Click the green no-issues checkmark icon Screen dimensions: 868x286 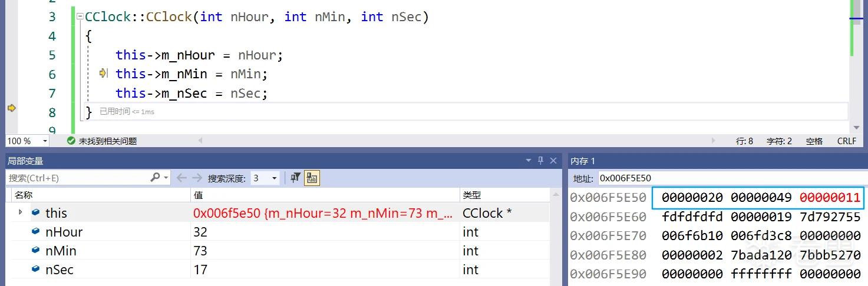71,141
